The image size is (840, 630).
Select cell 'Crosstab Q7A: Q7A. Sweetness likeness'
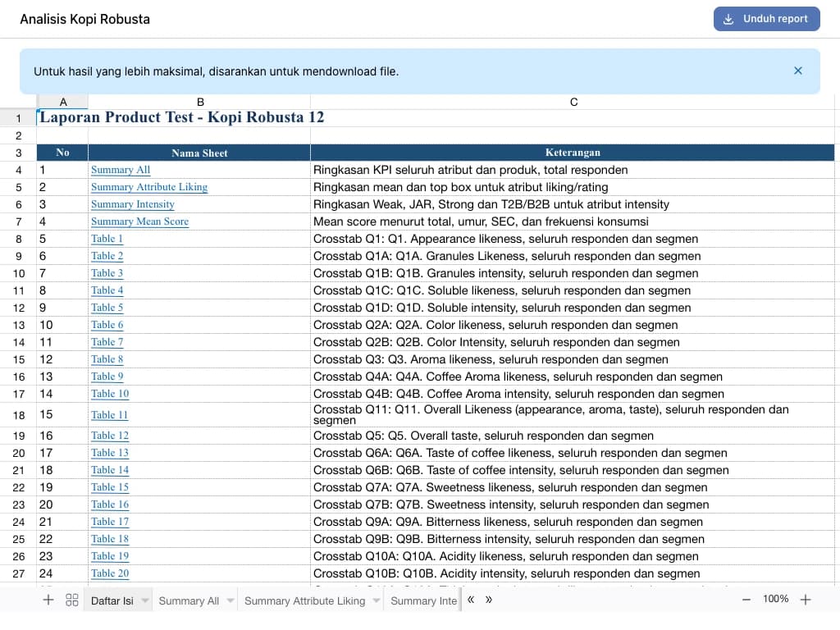(573, 487)
